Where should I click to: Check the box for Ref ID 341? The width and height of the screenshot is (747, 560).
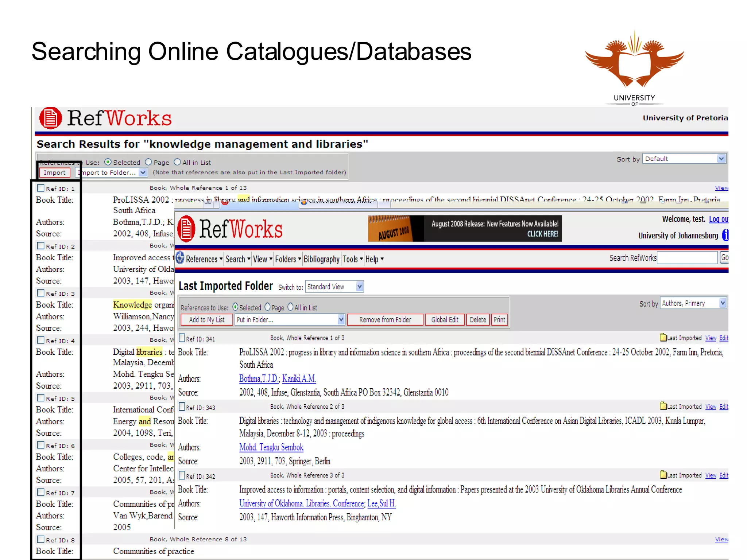click(182, 338)
